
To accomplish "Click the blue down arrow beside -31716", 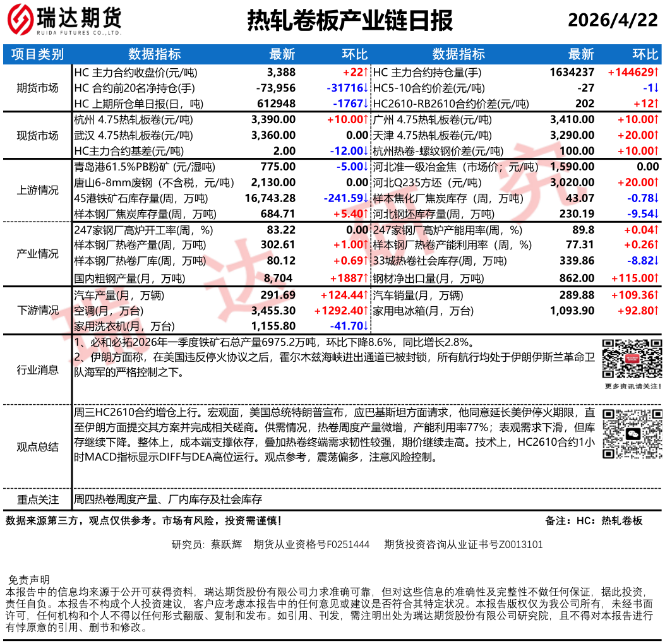I will pos(366,88).
